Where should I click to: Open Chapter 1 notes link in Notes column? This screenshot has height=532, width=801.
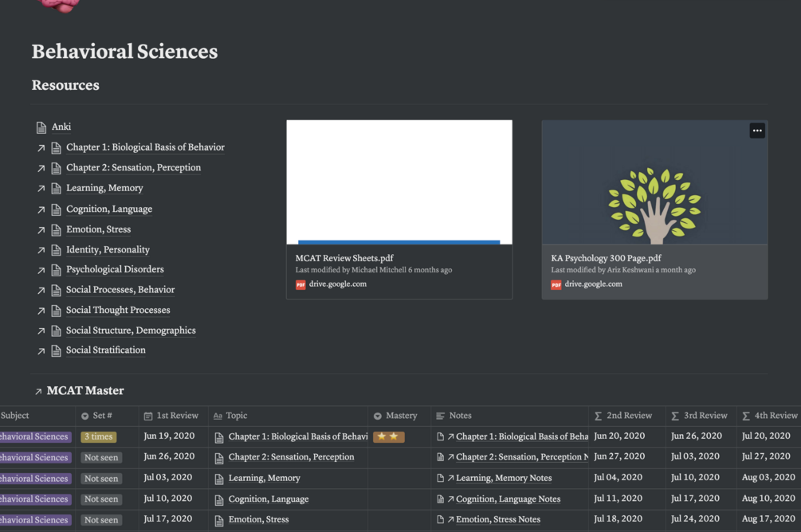(521, 436)
